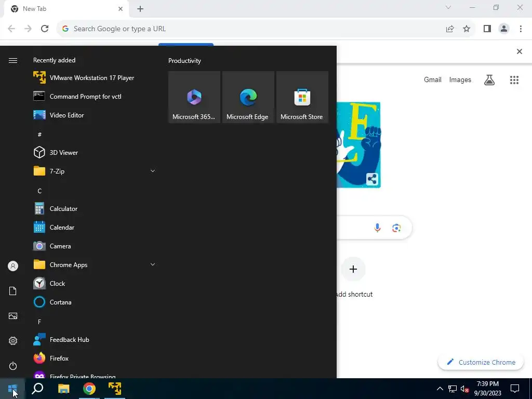Image resolution: width=532 pixels, height=399 pixels.
Task: Jump to letter F section header
Action: point(39,322)
